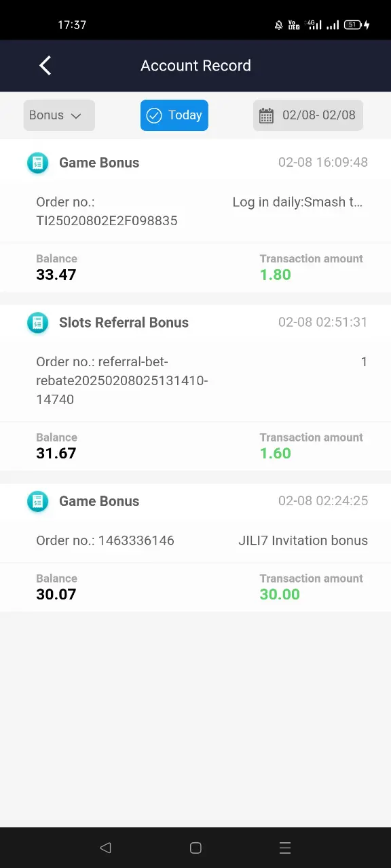Tap the Android home square button
This screenshot has height=868, width=391.
(195, 848)
